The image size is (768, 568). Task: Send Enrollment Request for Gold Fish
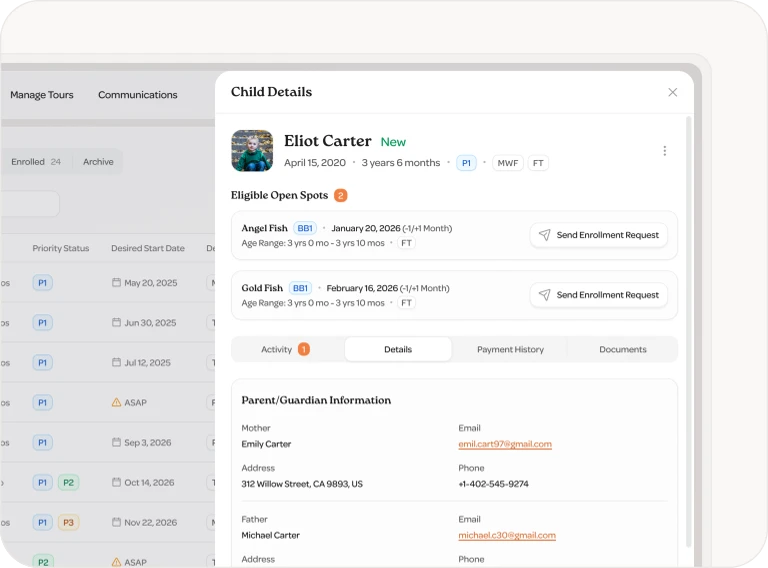point(599,295)
